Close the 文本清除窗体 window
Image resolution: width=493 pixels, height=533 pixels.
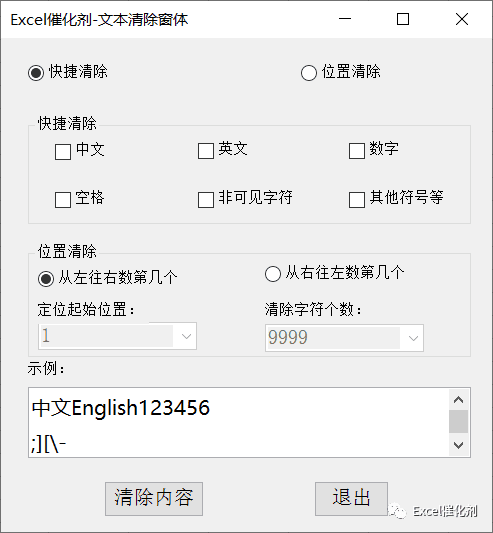[x=462, y=19]
